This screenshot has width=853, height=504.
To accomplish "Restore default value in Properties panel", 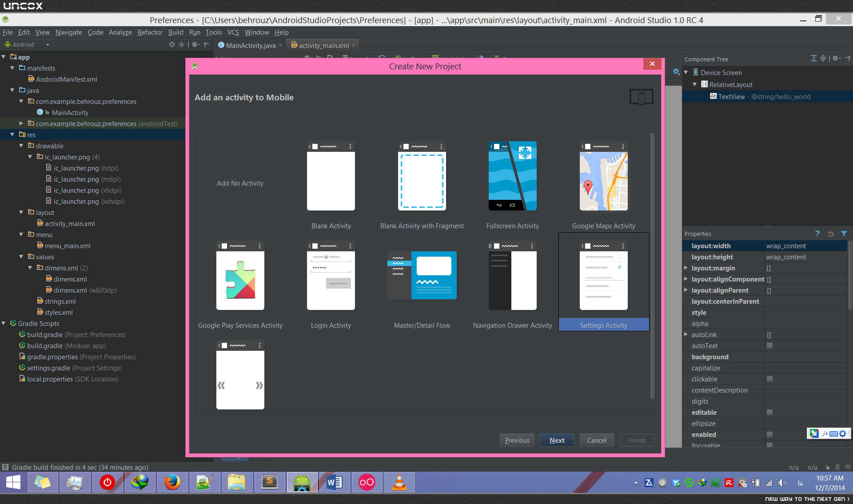I will 830,234.
